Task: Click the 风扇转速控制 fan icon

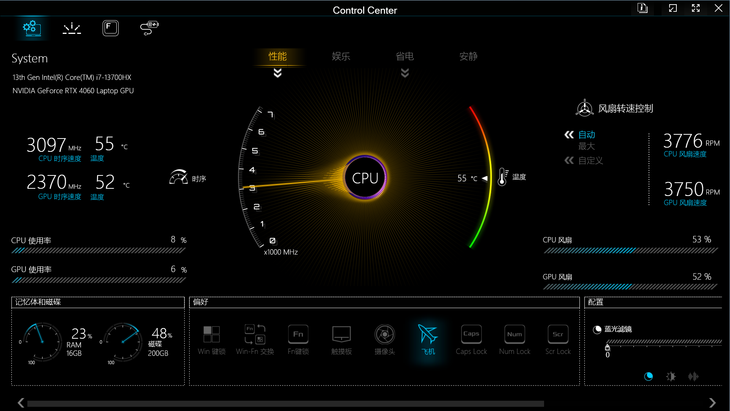Action: [x=584, y=108]
